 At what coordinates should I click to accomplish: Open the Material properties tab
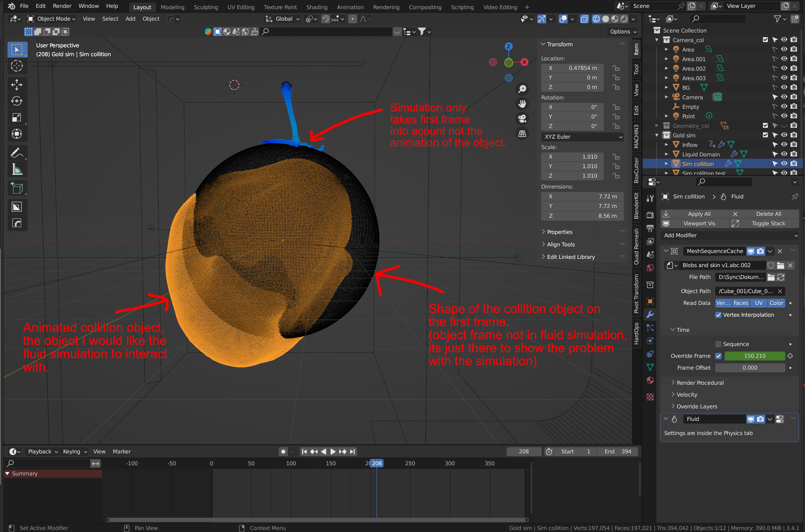coord(650,380)
